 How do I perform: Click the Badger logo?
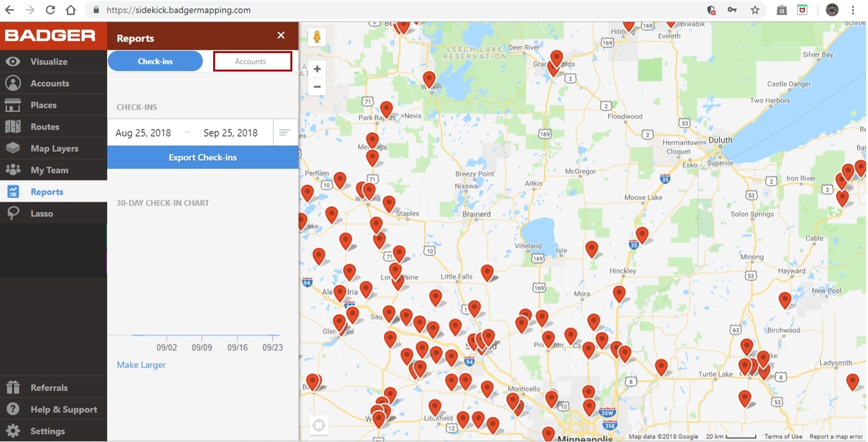point(50,36)
